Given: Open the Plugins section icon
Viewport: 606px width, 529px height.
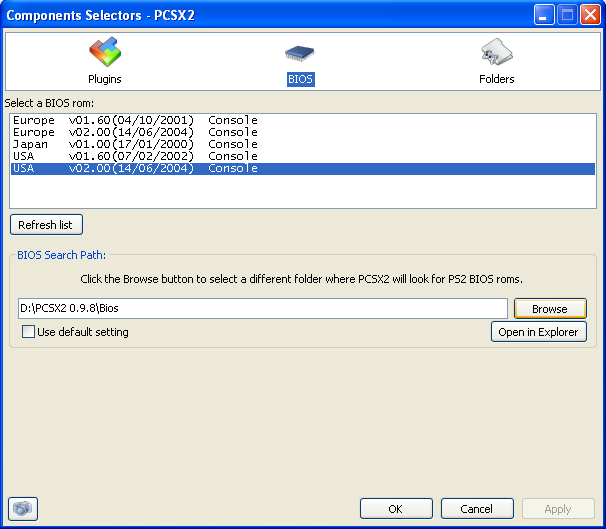Looking at the screenshot, I should point(105,52).
